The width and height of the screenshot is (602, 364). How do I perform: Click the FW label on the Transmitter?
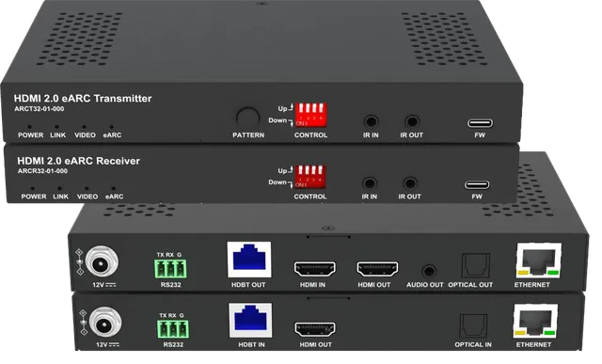pyautogui.click(x=480, y=135)
